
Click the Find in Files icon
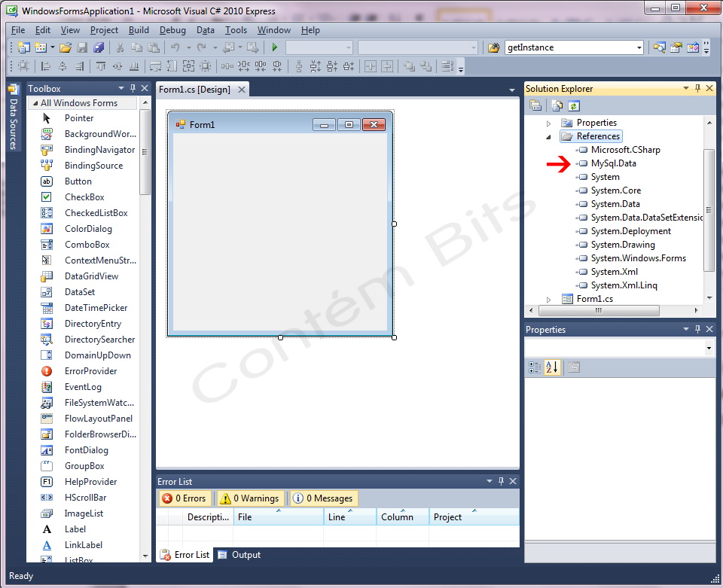point(493,47)
